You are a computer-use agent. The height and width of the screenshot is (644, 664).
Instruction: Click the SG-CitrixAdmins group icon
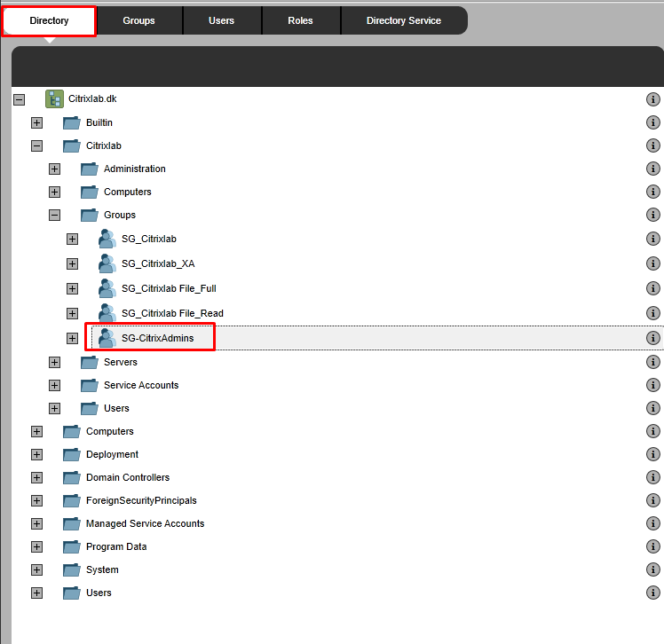(107, 339)
